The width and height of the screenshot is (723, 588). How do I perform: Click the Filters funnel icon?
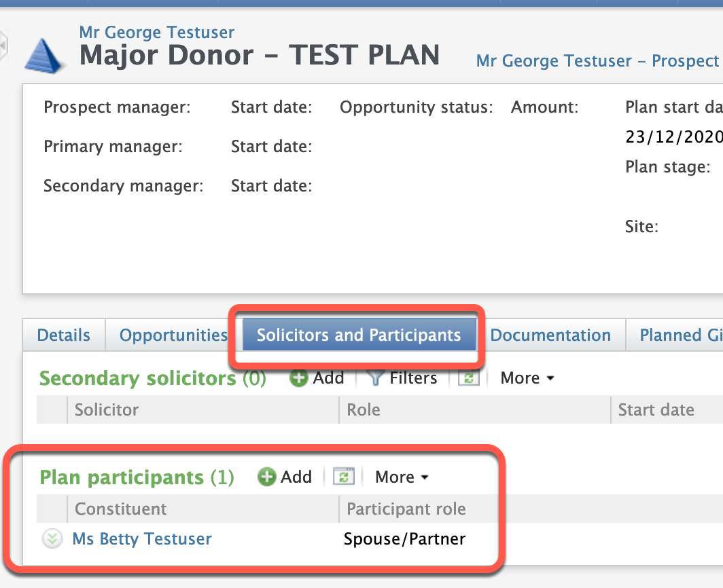click(376, 378)
